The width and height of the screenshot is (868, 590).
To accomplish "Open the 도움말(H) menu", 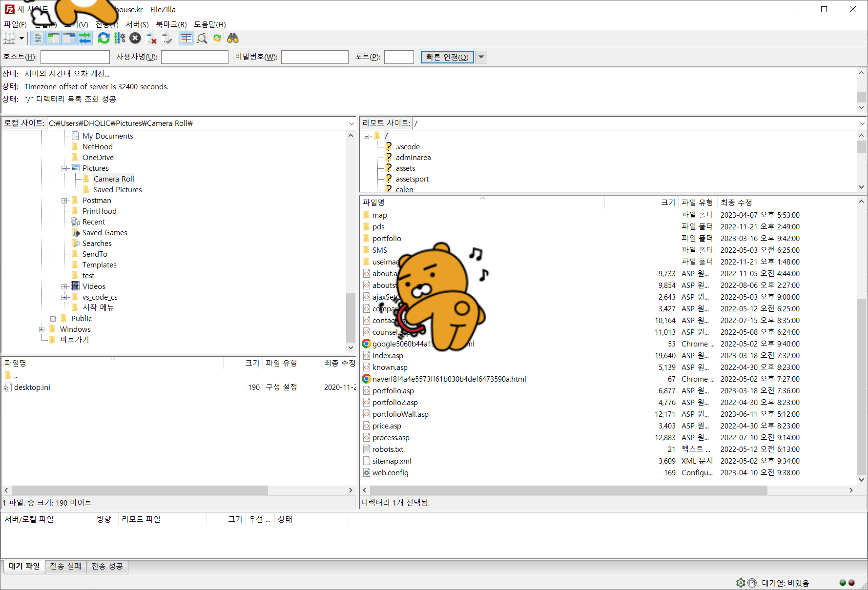I will tap(210, 24).
